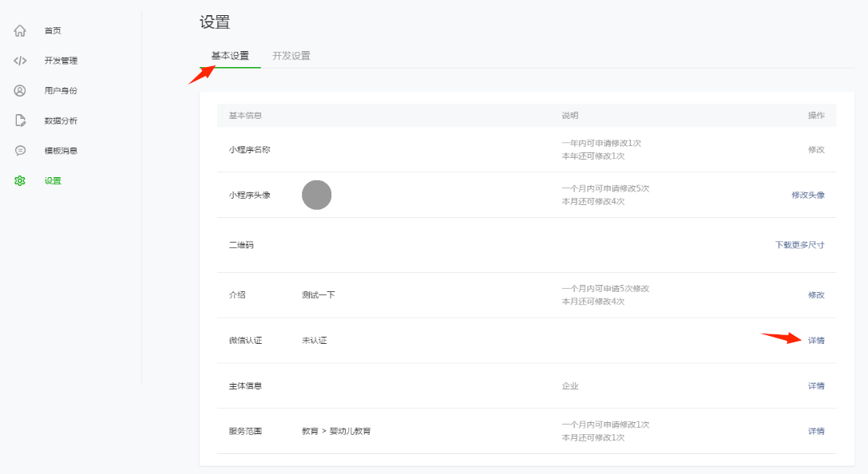Click the 基本信息 column header

(245, 116)
